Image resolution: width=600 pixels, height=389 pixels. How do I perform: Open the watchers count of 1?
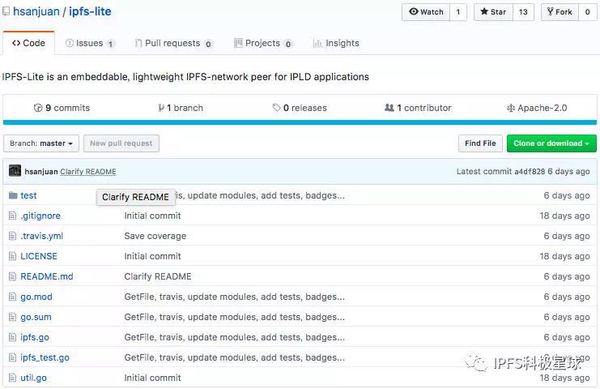coord(458,12)
